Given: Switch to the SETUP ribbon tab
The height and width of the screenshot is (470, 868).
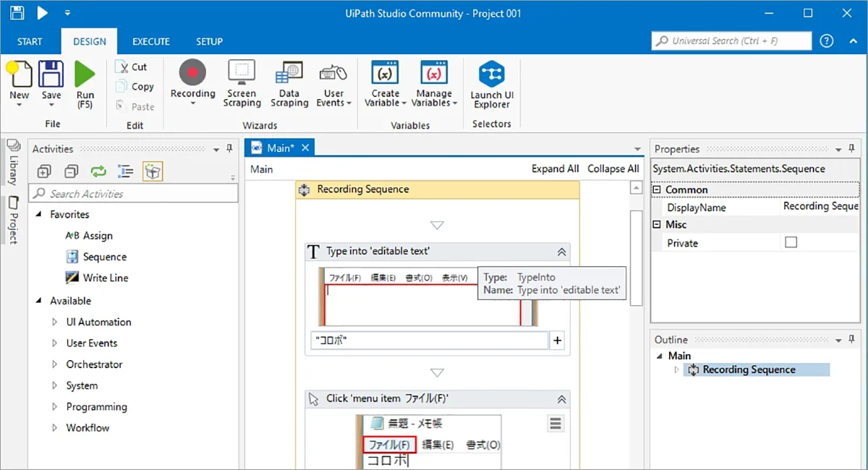Looking at the screenshot, I should (209, 41).
